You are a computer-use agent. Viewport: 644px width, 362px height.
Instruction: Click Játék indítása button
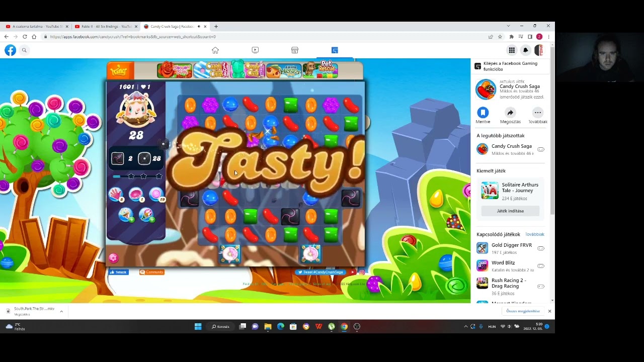[510, 211]
